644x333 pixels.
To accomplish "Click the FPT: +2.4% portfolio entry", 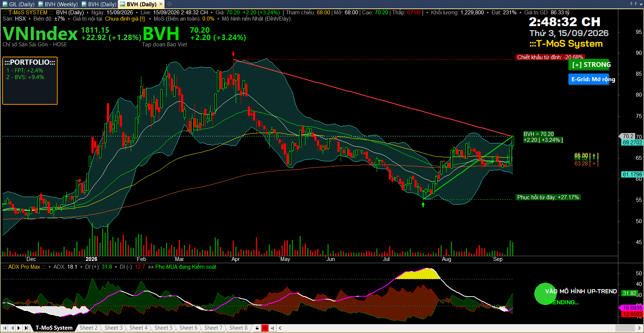I will pos(25,70).
